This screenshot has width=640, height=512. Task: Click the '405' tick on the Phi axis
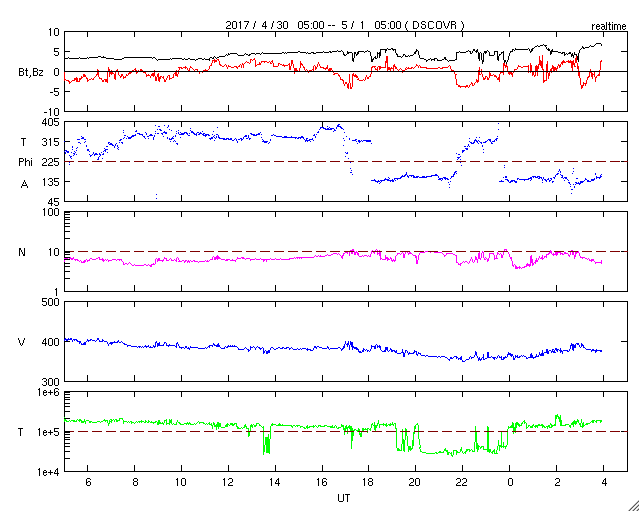(x=51, y=122)
